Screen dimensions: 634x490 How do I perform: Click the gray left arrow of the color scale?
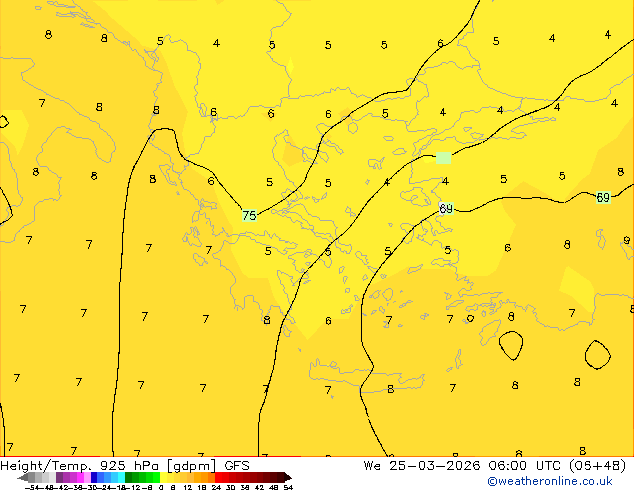[x=23, y=478]
